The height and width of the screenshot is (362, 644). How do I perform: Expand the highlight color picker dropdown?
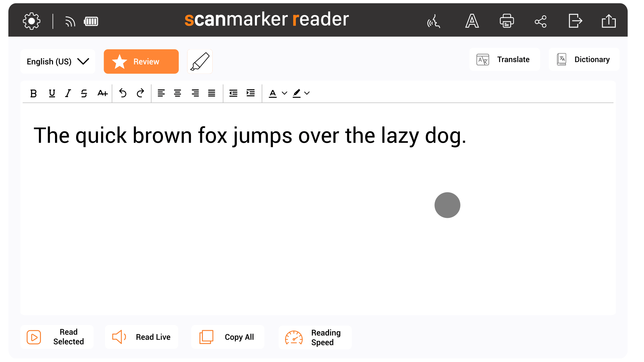coord(307,93)
